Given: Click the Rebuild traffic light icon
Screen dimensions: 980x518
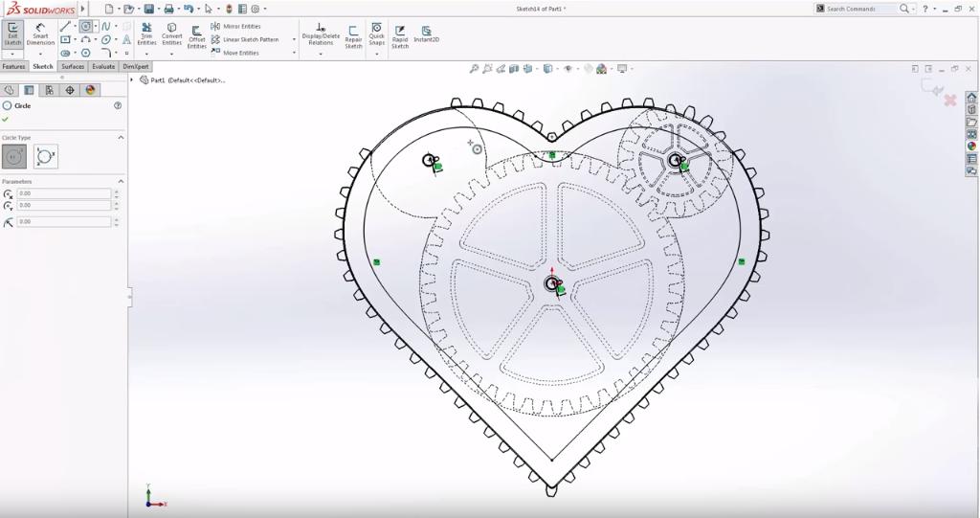Looking at the screenshot, I should click(230, 9).
